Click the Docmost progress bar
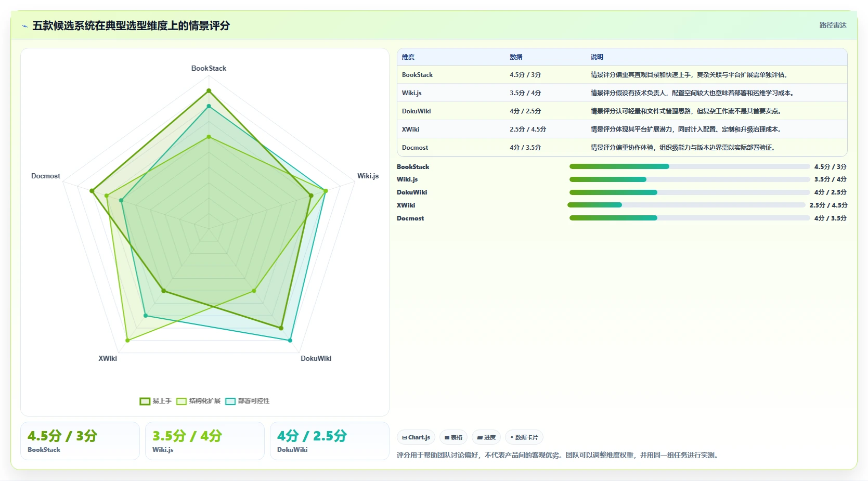Viewport: 868px width, 481px height. click(690, 218)
